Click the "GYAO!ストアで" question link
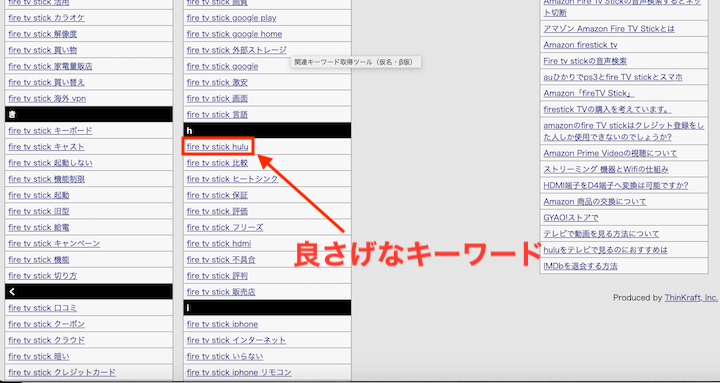Screen dimensions: 720x383 tap(571, 218)
